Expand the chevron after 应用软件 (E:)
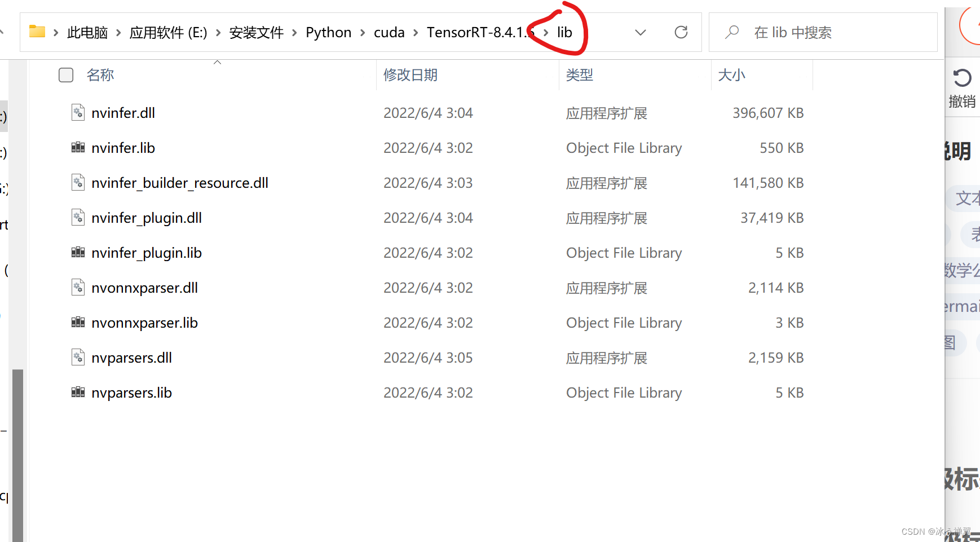Viewport: 980px width, 542px height. pyautogui.click(x=218, y=33)
